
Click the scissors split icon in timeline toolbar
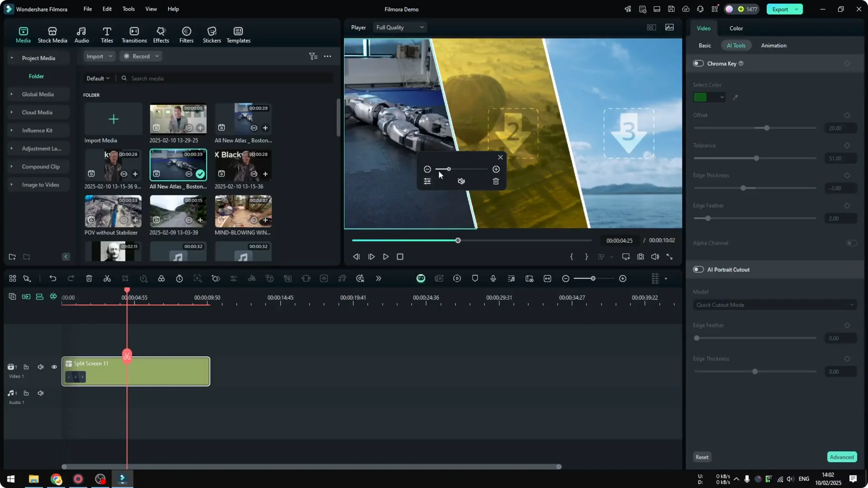pos(107,279)
